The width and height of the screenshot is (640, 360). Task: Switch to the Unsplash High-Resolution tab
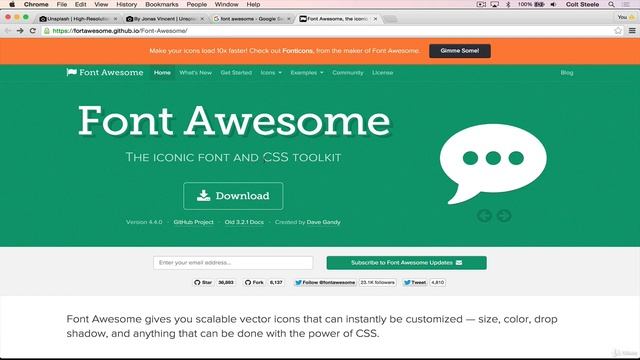click(x=78, y=19)
